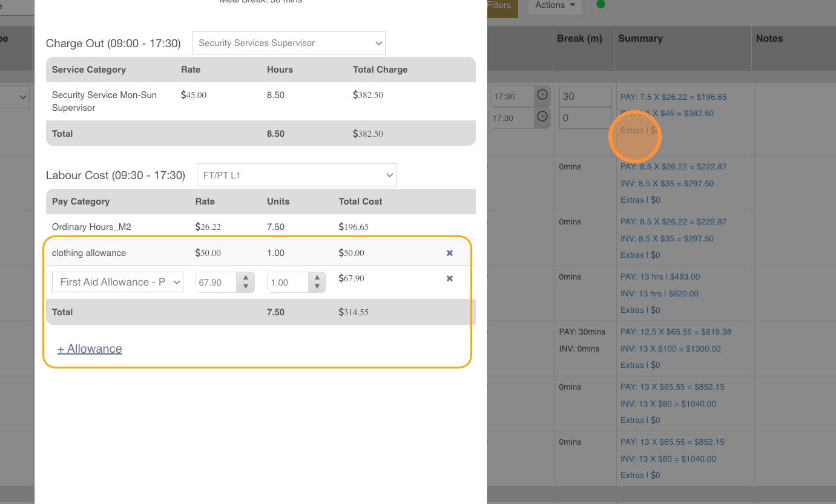Open the PAY: 7.5 X $26.22 = $196.65 link
This screenshot has height=504, width=836.
pyautogui.click(x=674, y=97)
